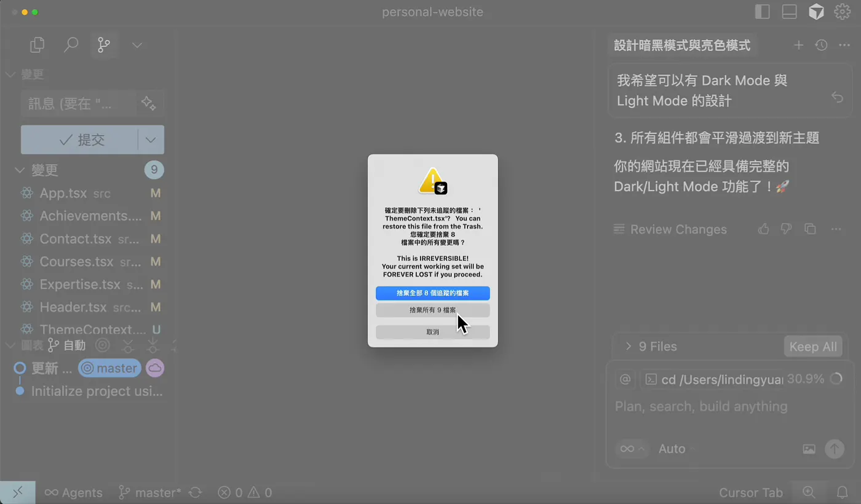Click the remote window icon in status bar
The image size is (861, 504).
[18, 492]
